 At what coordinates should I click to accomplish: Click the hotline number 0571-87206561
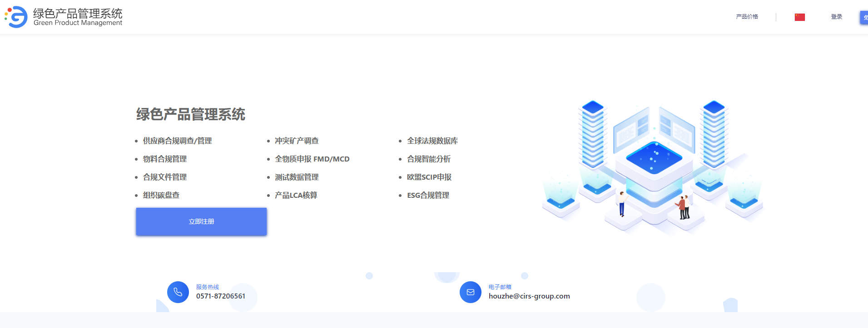221,296
